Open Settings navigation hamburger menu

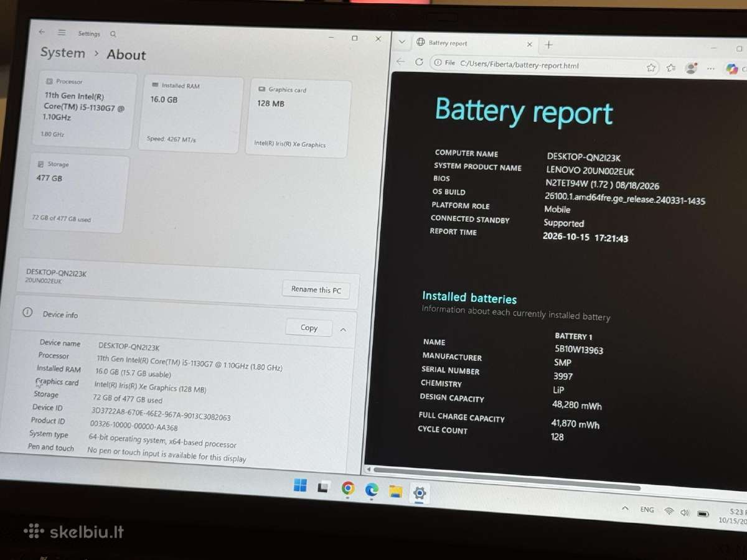pyautogui.click(x=62, y=32)
